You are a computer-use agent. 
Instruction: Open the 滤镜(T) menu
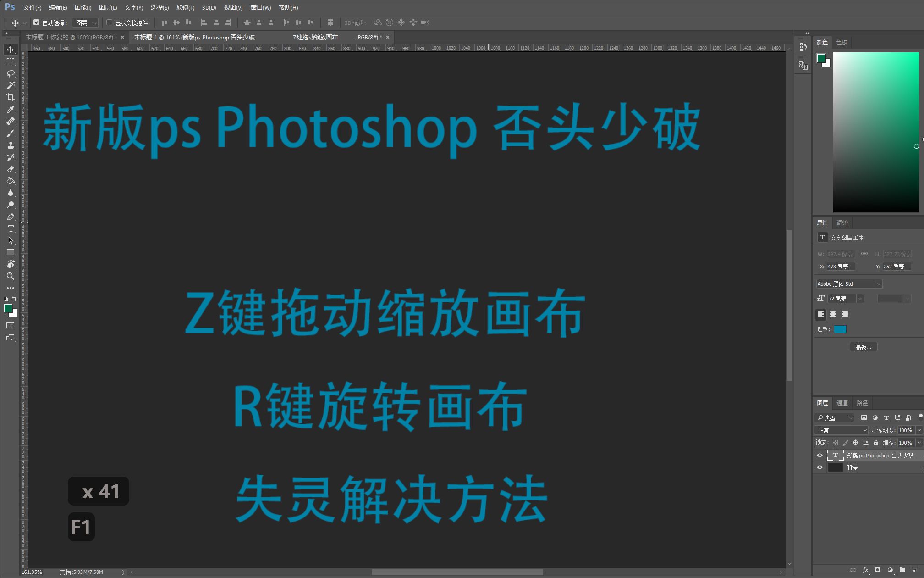click(185, 7)
